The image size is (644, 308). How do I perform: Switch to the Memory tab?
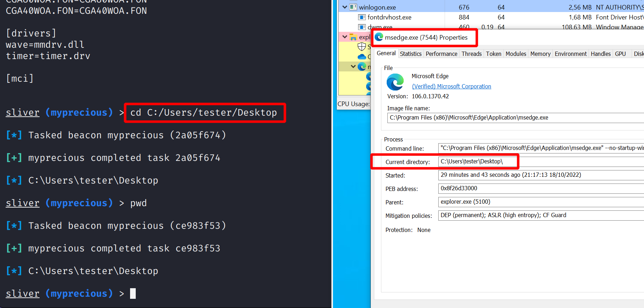click(x=540, y=54)
